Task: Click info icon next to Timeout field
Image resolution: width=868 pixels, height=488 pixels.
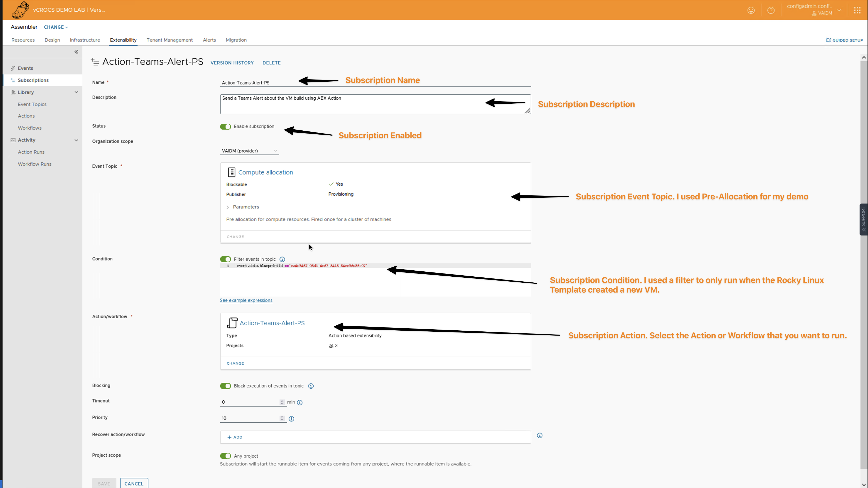Action: coord(300,402)
